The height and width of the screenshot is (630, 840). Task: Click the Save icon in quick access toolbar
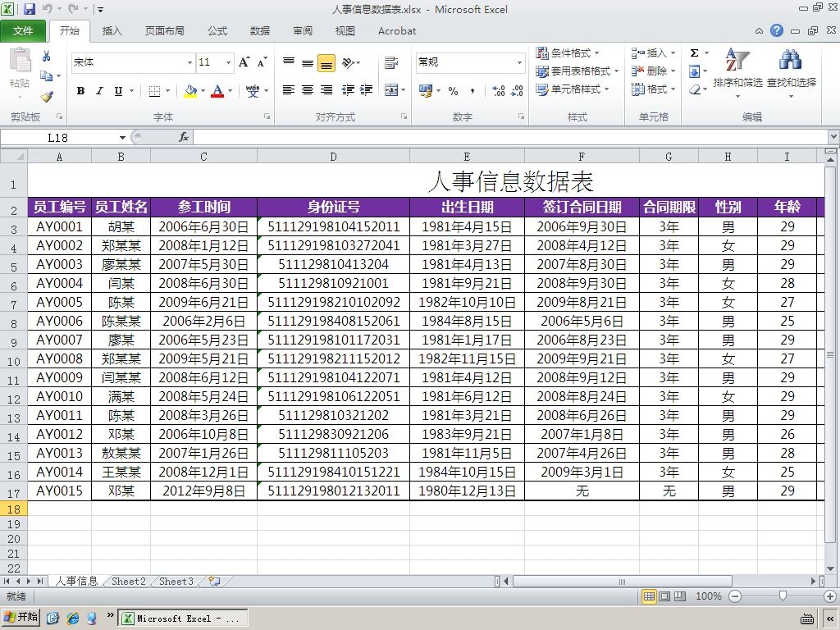pos(29,8)
